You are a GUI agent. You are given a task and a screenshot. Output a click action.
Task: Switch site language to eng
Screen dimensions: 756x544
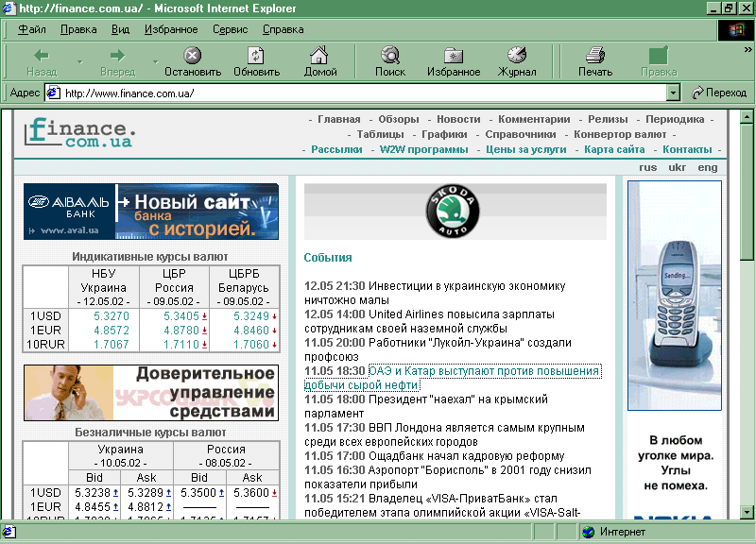coord(708,167)
